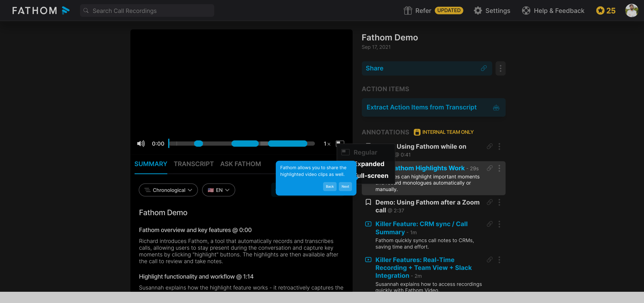The width and height of the screenshot is (644, 303).
Task: Click the lock icon beside INTERNAL TEAM ONLY
Action: [417, 132]
